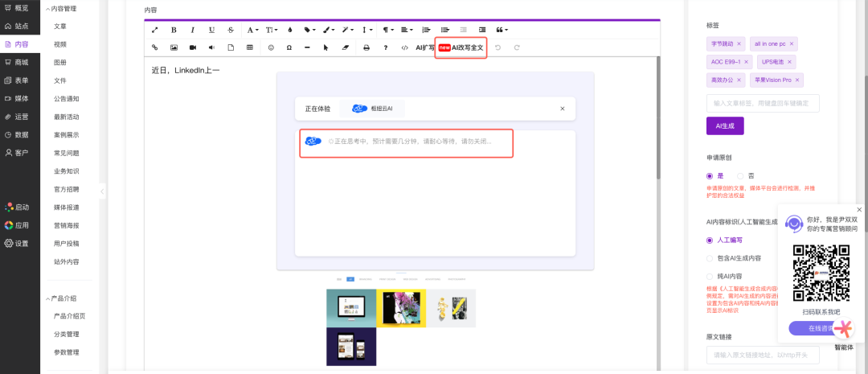The height and width of the screenshot is (374, 868).
Task: Switch to code view in editor
Action: point(404,47)
